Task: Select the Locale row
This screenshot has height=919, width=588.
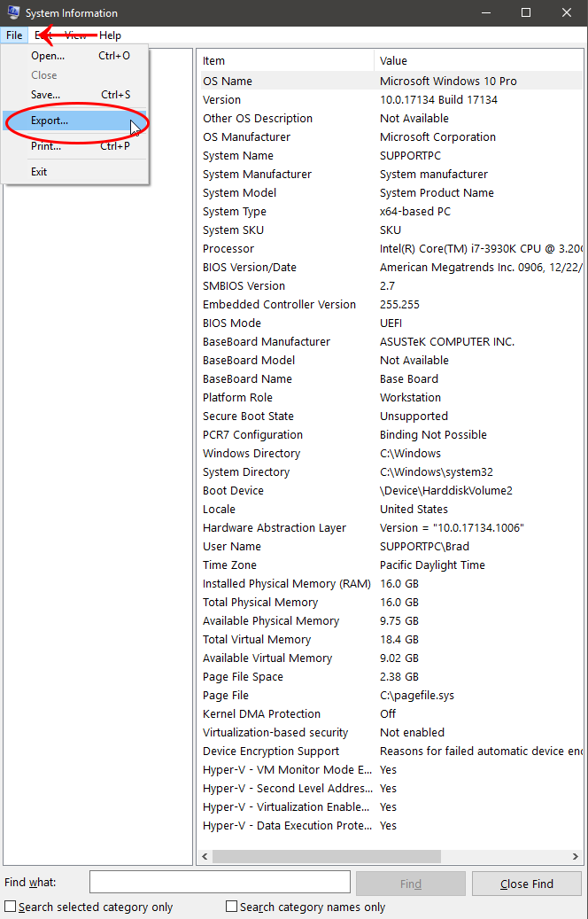Action: tap(391, 510)
